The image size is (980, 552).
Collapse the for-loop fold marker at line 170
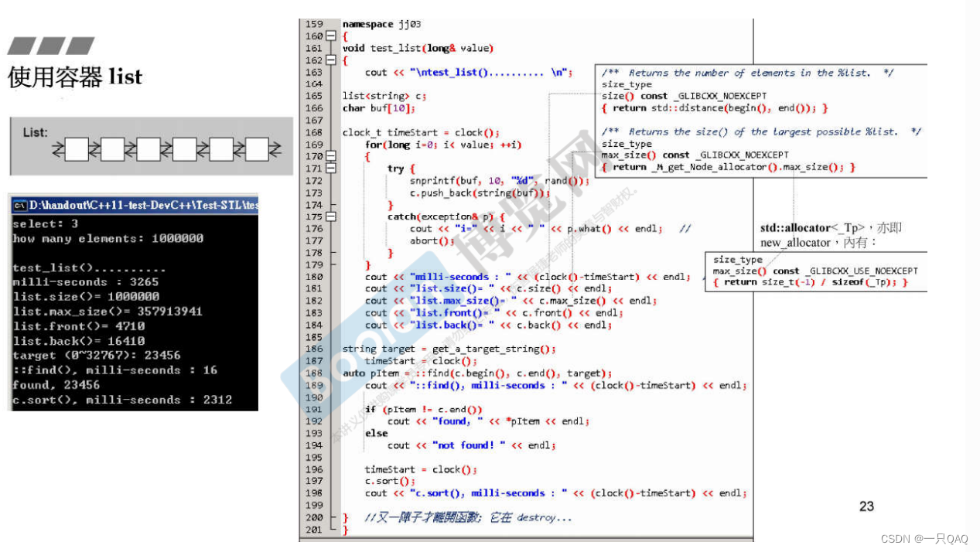tap(332, 156)
